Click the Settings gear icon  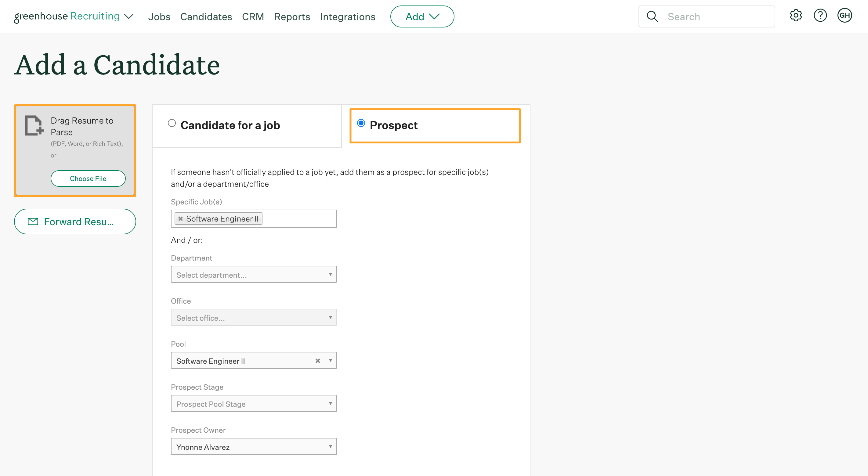pos(795,16)
